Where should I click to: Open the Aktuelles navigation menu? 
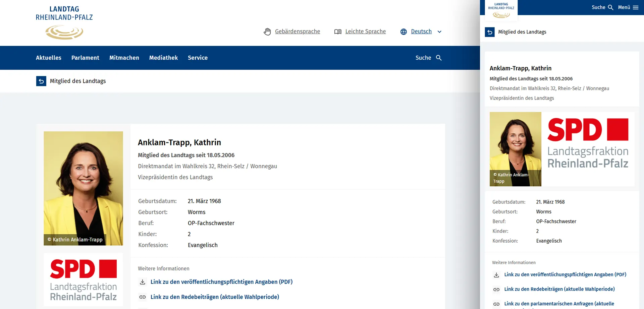tap(49, 58)
